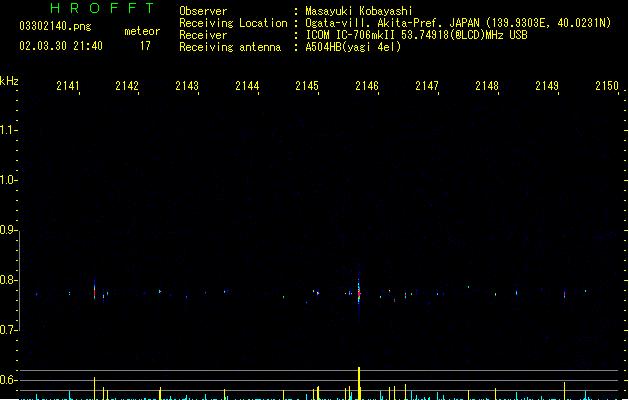629x400 pixels.
Task: Click the 2146 time axis label
Action: (x=367, y=86)
